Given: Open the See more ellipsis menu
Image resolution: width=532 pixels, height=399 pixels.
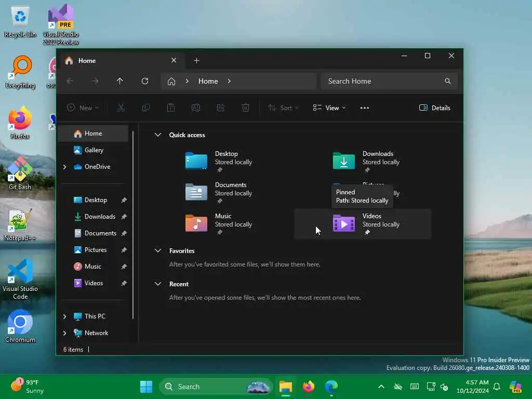Looking at the screenshot, I should click(x=364, y=108).
